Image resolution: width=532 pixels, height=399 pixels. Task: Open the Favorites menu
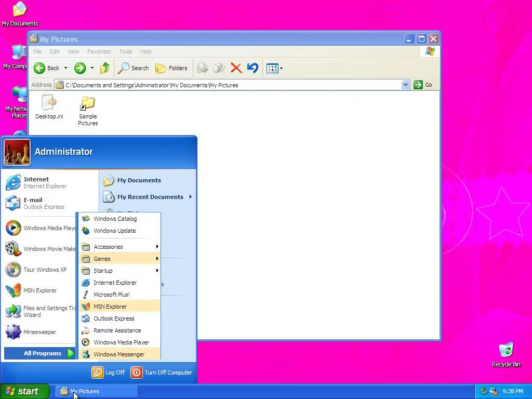99,51
